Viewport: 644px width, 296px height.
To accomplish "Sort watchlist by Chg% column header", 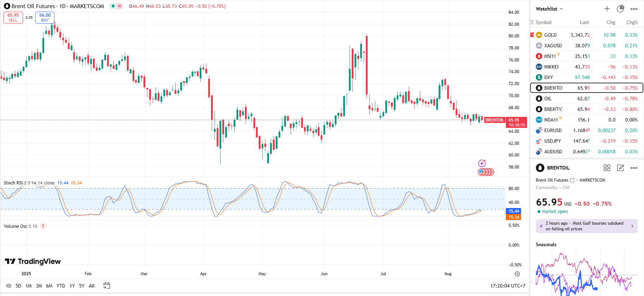I will pyautogui.click(x=632, y=22).
